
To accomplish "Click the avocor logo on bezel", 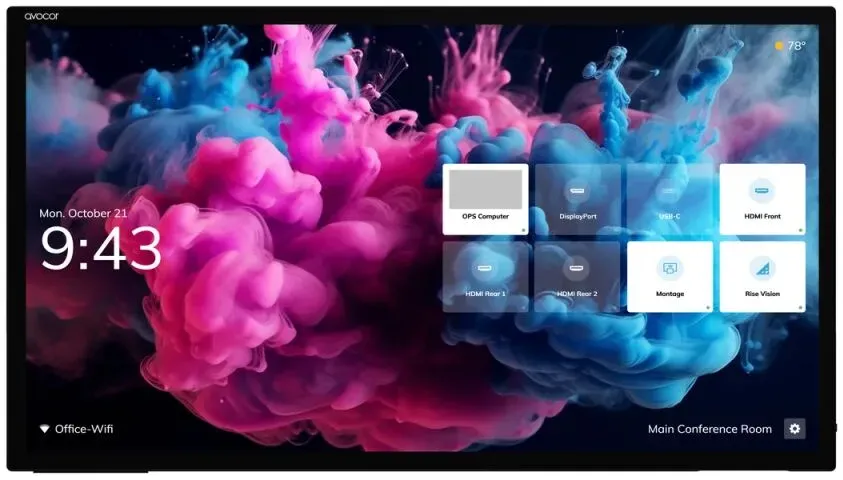I will point(41,17).
